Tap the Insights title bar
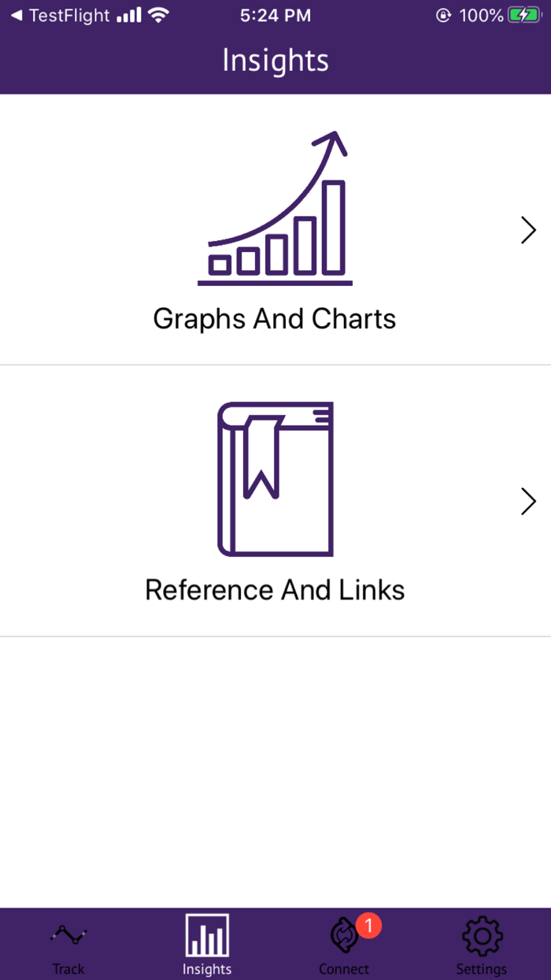 tap(275, 60)
